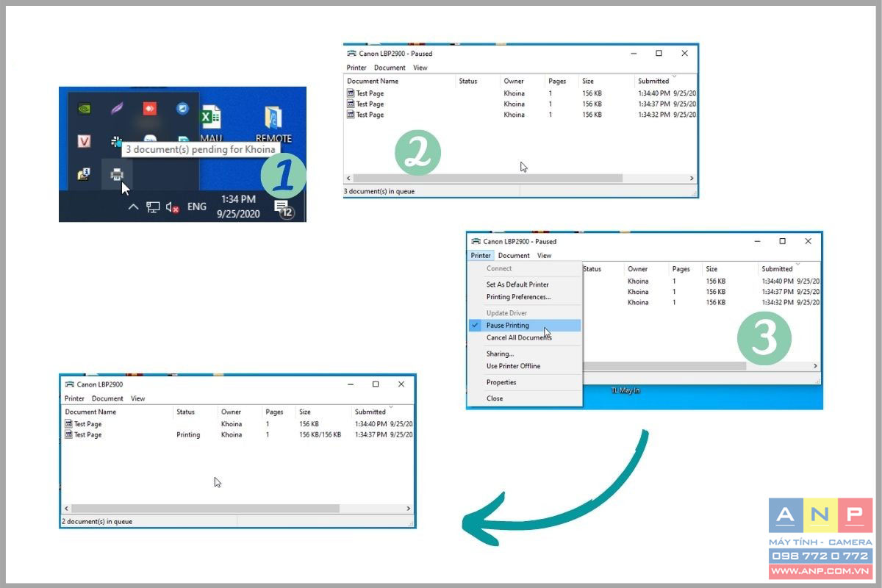Click the printer icon in the system tray
882x588 pixels.
(116, 175)
